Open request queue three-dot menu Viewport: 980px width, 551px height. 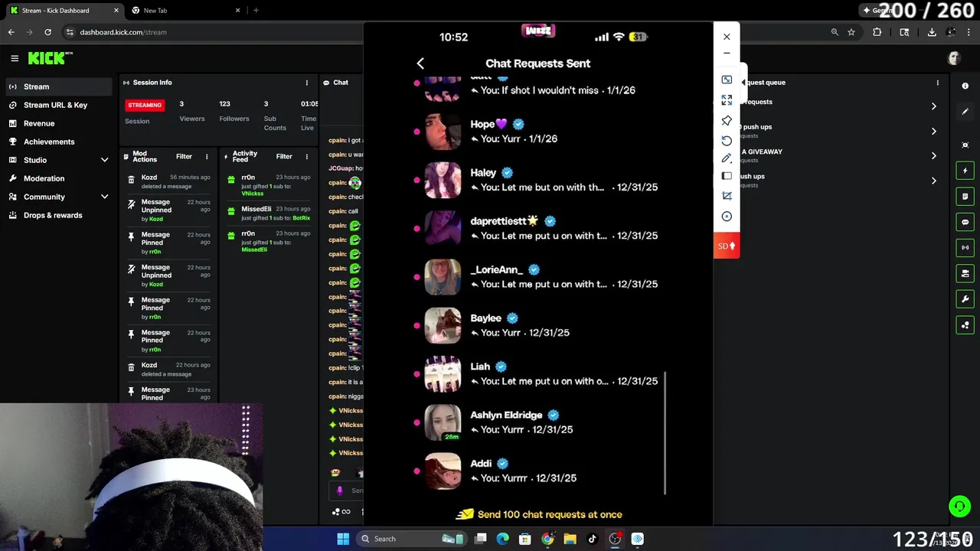click(937, 83)
